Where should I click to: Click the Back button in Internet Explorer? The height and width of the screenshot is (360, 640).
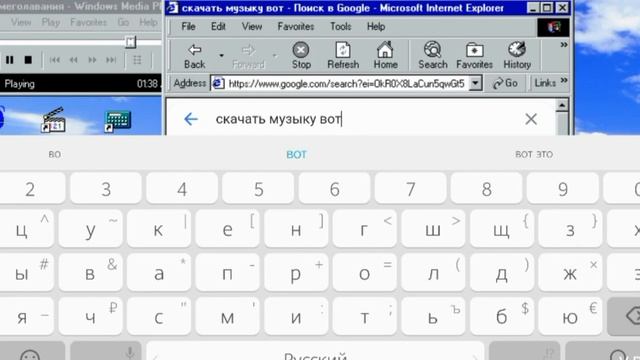(x=195, y=56)
